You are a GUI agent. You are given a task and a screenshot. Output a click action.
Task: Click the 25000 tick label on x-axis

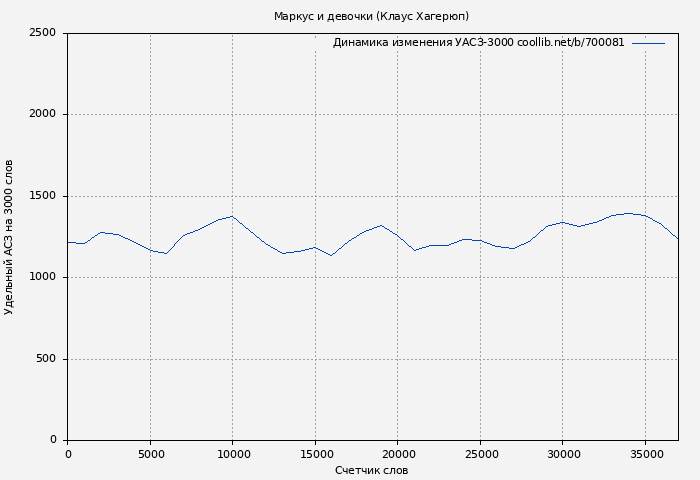click(480, 454)
